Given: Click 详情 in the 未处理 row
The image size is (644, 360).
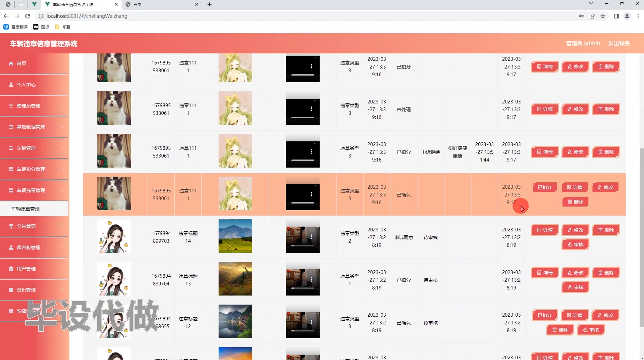Looking at the screenshot, I should [x=545, y=109].
